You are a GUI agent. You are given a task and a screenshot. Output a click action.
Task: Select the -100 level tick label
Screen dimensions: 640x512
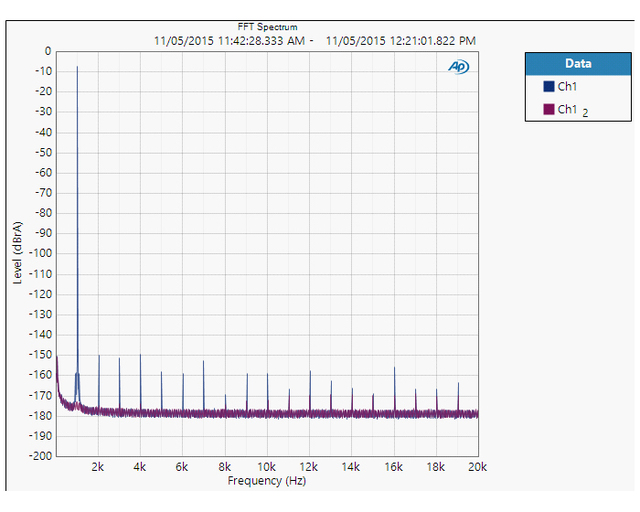38,253
